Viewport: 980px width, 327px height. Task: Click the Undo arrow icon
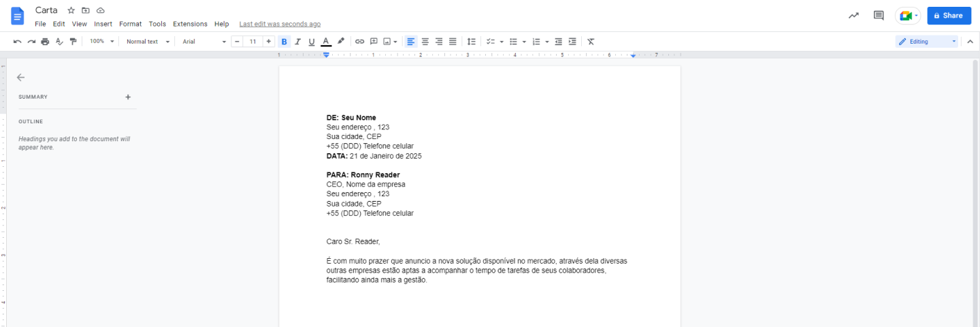pos(17,42)
